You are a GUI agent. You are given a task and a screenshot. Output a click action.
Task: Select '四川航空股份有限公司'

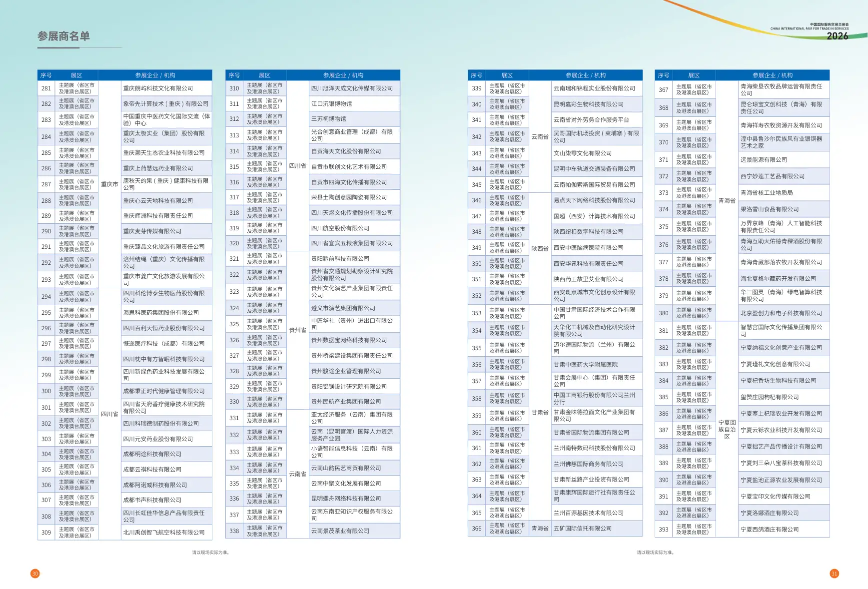coord(340,228)
